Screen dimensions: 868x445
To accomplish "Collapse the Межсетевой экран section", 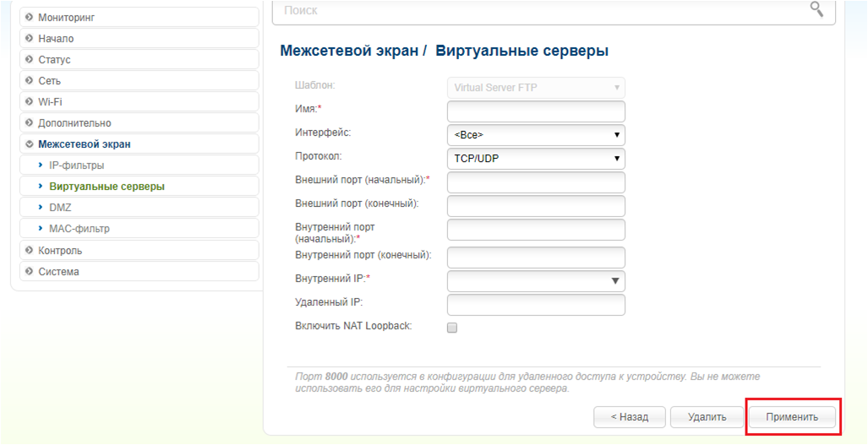I will coord(84,144).
